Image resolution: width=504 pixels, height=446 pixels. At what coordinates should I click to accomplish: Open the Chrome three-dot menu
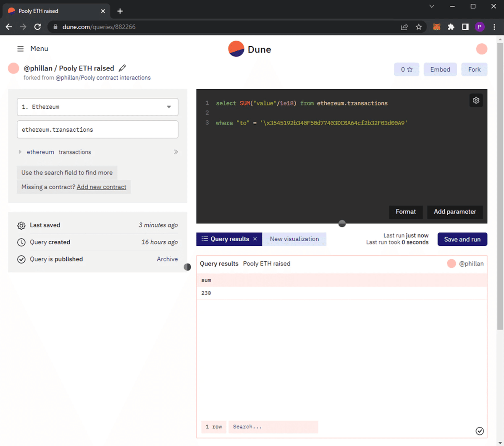494,27
